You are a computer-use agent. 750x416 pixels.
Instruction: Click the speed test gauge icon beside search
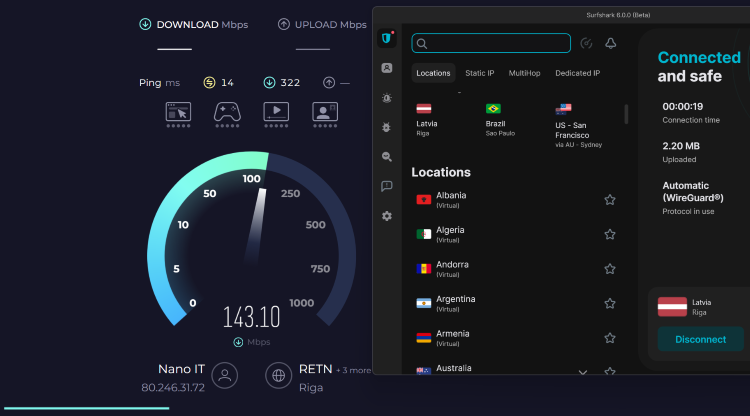[x=586, y=44]
